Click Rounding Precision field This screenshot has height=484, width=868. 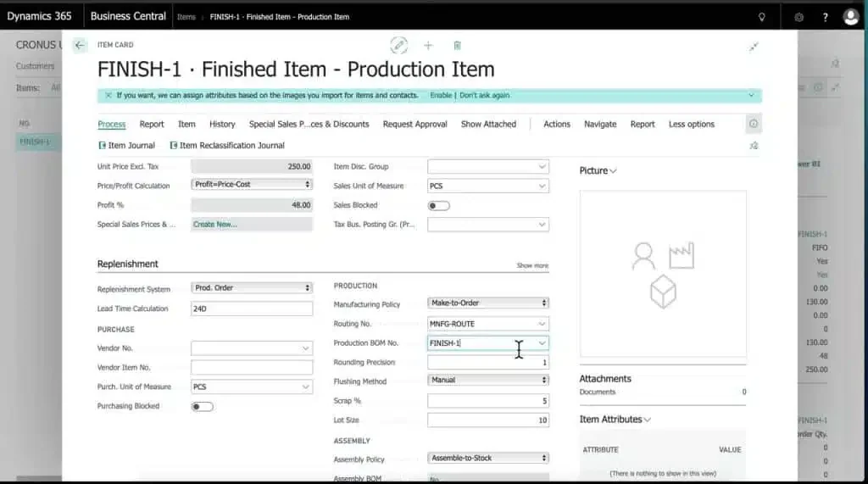tap(487, 362)
